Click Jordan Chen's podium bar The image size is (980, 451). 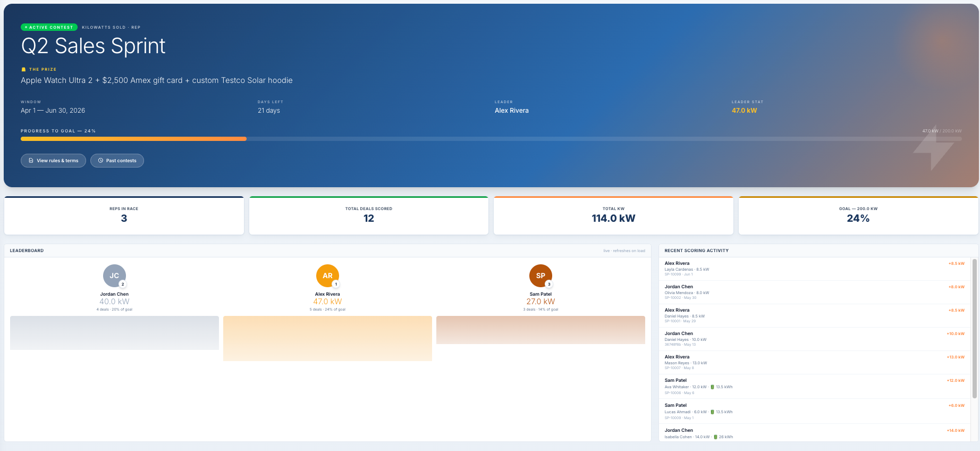point(114,333)
